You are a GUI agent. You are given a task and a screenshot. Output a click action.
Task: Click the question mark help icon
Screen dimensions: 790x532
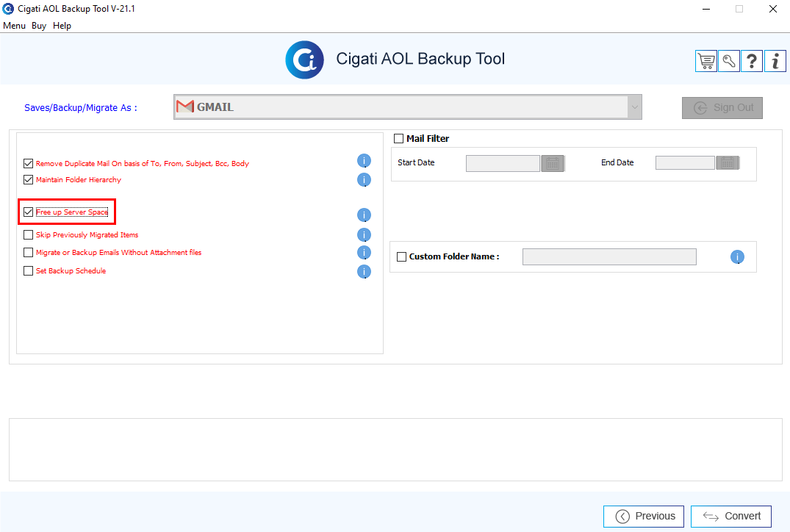tap(752, 62)
